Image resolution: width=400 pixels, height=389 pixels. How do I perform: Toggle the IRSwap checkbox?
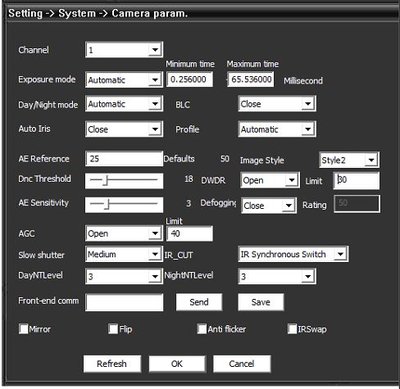click(292, 329)
